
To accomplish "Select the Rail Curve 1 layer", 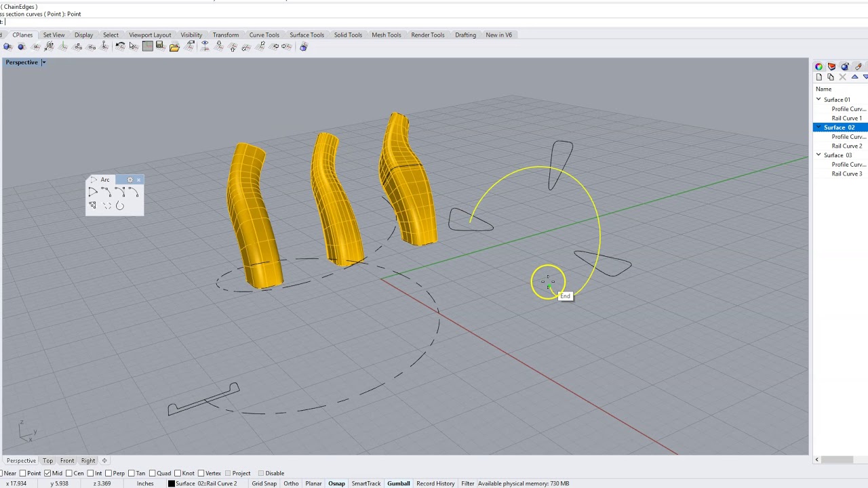I will point(847,118).
